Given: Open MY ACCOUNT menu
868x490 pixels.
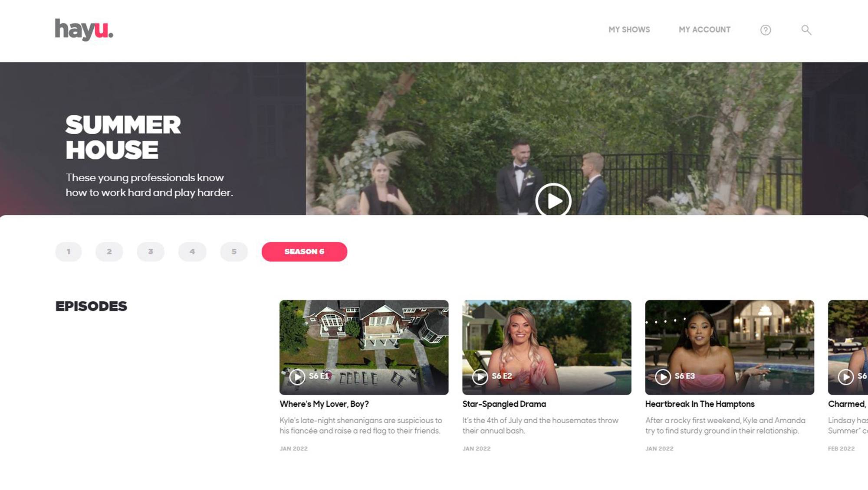Looking at the screenshot, I should click(x=704, y=29).
